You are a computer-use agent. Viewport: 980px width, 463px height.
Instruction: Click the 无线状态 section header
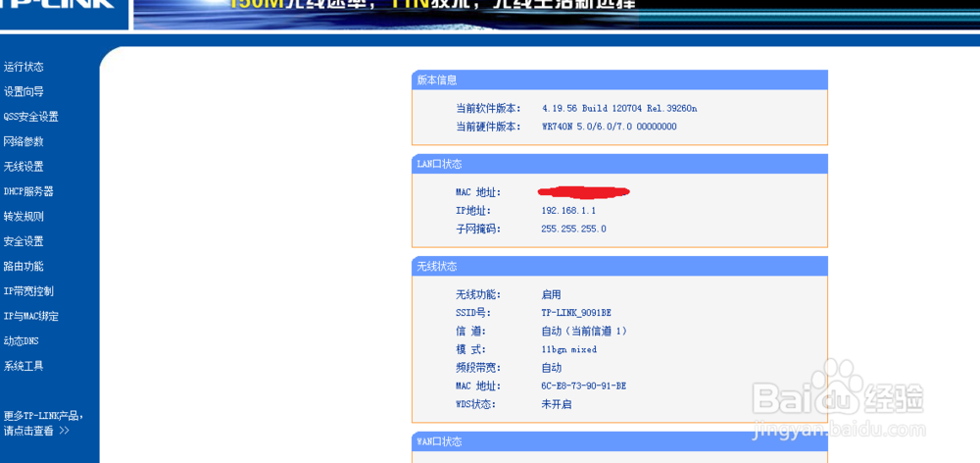click(x=619, y=267)
